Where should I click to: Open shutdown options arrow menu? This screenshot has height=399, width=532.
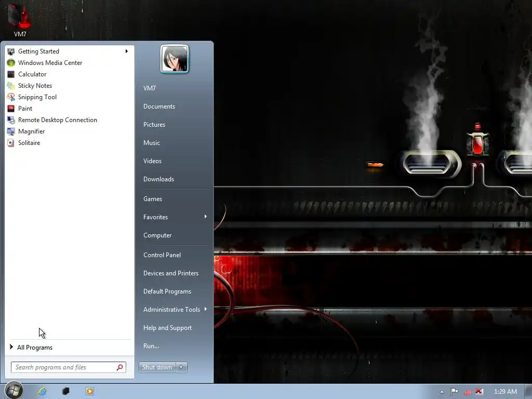(181, 367)
